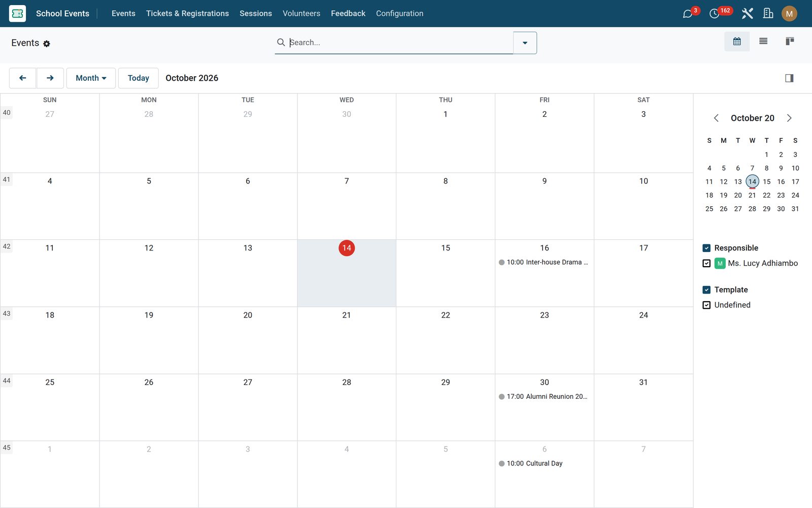This screenshot has height=508, width=812.
Task: Switch to kanban view
Action: 790,41
